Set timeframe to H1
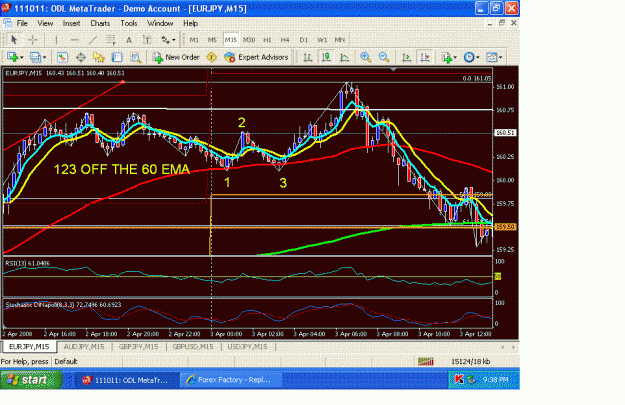Image resolution: width=625 pixels, height=405 pixels. pyautogui.click(x=267, y=39)
